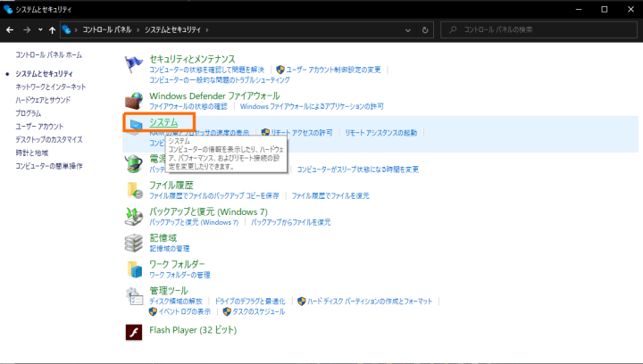Click the Administrative Tools (管理ツール) icon

[x=134, y=296]
